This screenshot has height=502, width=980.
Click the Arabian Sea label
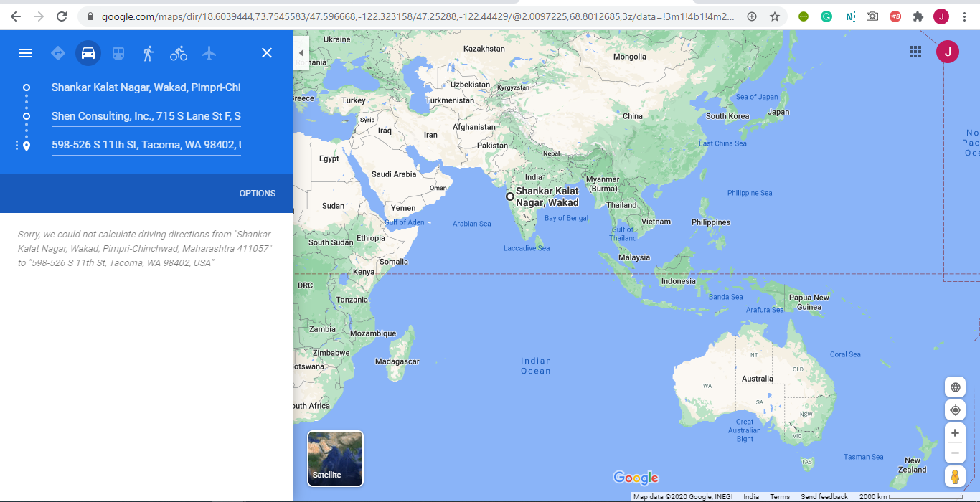point(472,224)
